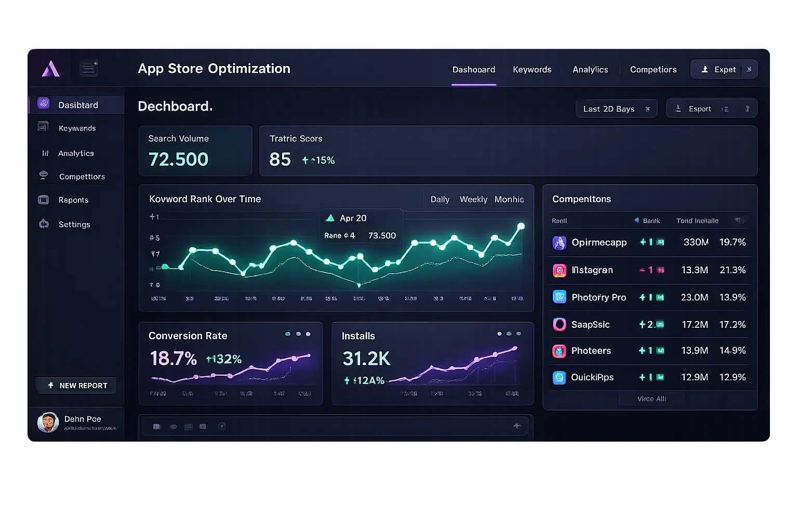Expand the arrow on the Expet button
Image resolution: width=798 pixels, height=532 pixels.
pos(749,69)
